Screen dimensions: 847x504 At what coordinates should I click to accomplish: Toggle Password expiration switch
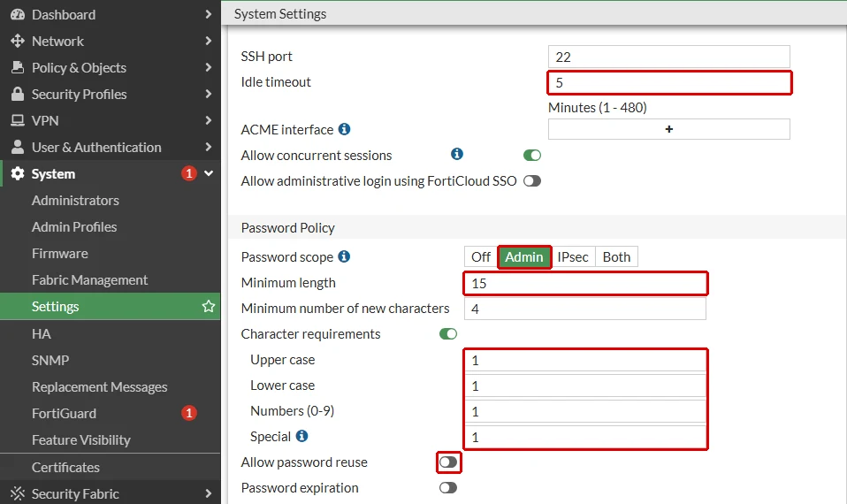447,488
